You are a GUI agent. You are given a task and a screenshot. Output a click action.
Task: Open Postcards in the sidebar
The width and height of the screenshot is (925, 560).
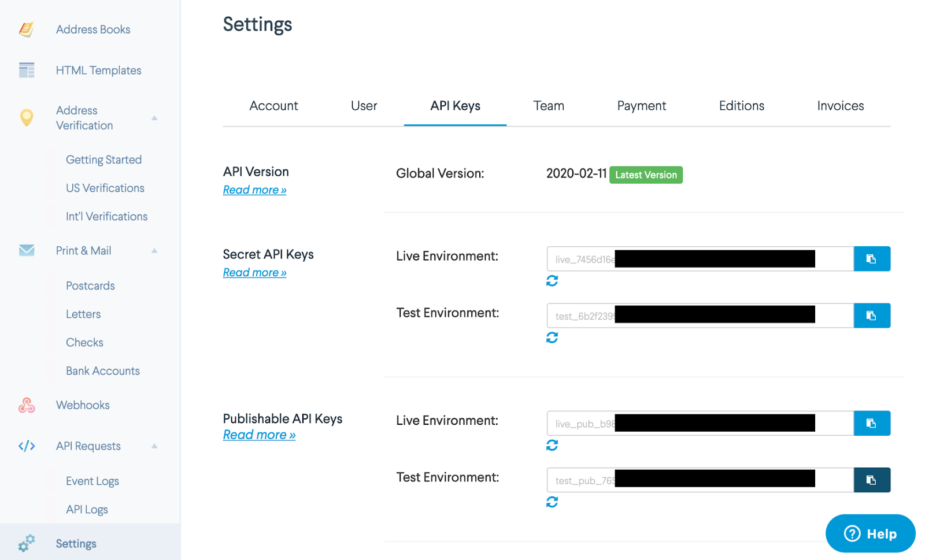coord(90,286)
